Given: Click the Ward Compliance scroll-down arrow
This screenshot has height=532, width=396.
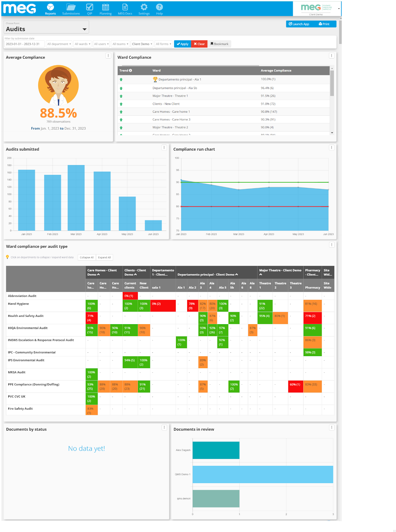Looking at the screenshot, I should (332, 133).
